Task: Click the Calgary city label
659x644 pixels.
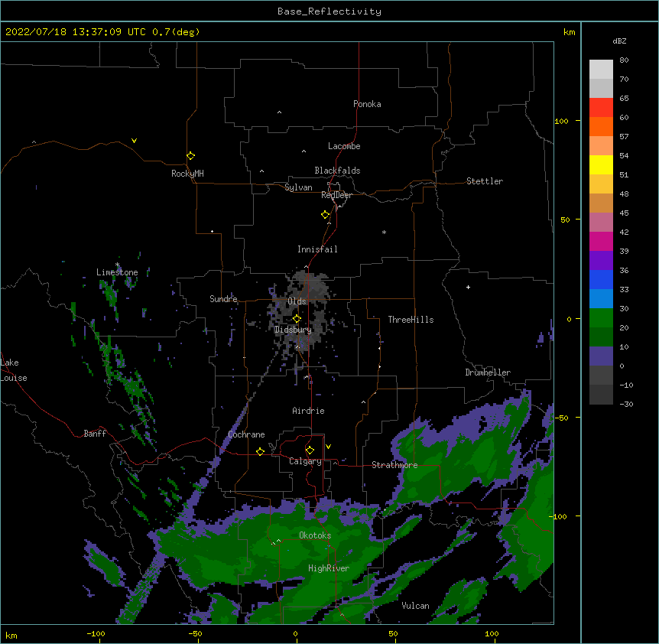Action: (x=305, y=461)
